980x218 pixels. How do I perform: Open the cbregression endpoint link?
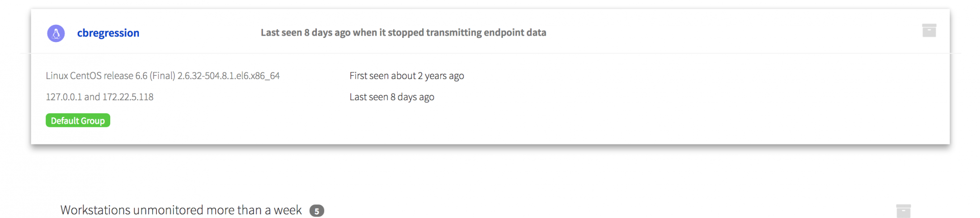[x=108, y=33]
